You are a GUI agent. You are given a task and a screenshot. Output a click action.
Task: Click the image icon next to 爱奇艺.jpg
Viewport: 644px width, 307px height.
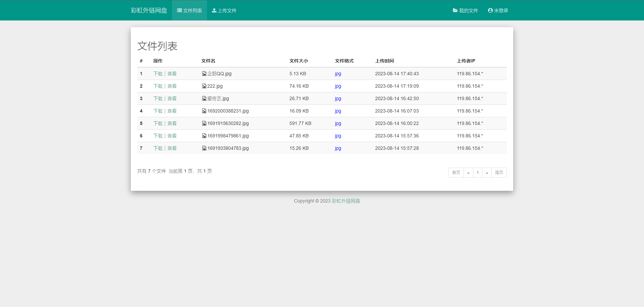204,98
